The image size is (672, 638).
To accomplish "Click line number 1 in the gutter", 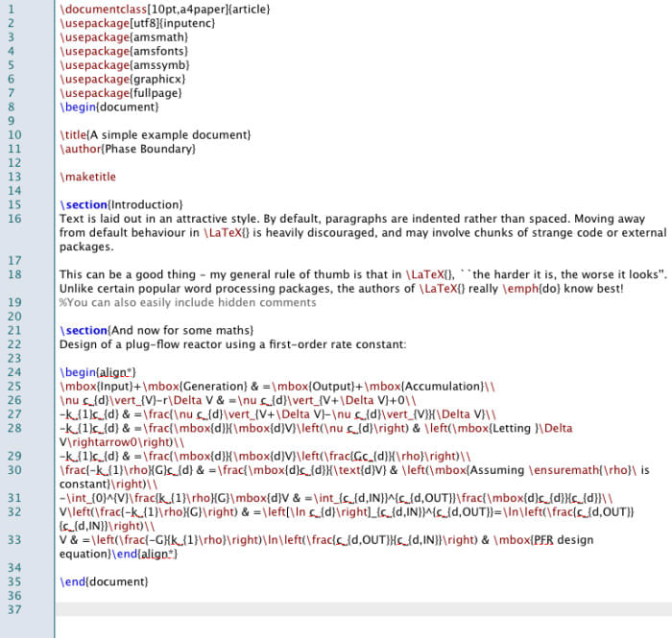I will [x=12, y=9].
